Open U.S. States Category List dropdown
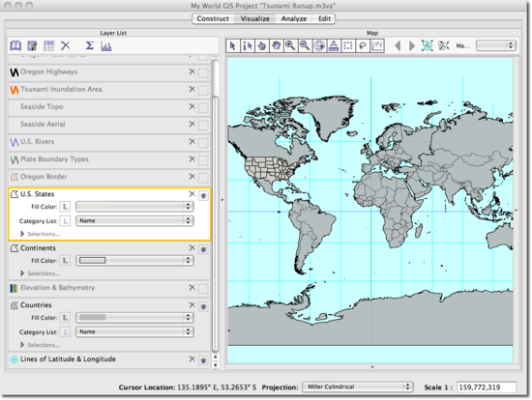This screenshot has height=400, width=532. click(x=134, y=220)
